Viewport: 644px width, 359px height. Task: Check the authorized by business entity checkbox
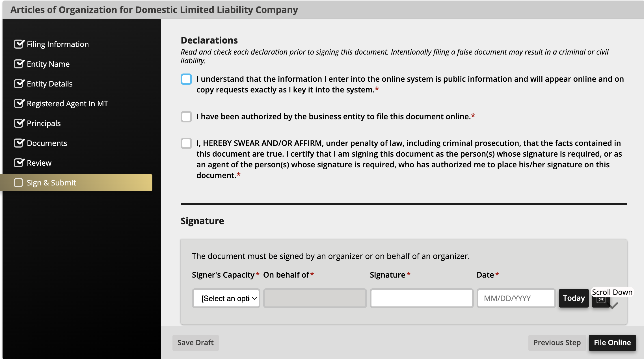(186, 116)
